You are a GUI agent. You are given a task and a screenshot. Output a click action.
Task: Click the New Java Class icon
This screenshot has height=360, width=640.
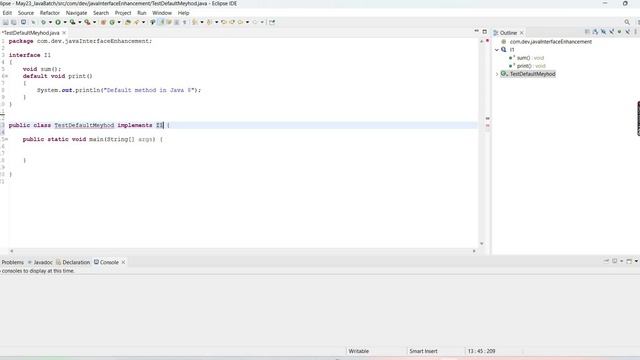[x=112, y=22]
